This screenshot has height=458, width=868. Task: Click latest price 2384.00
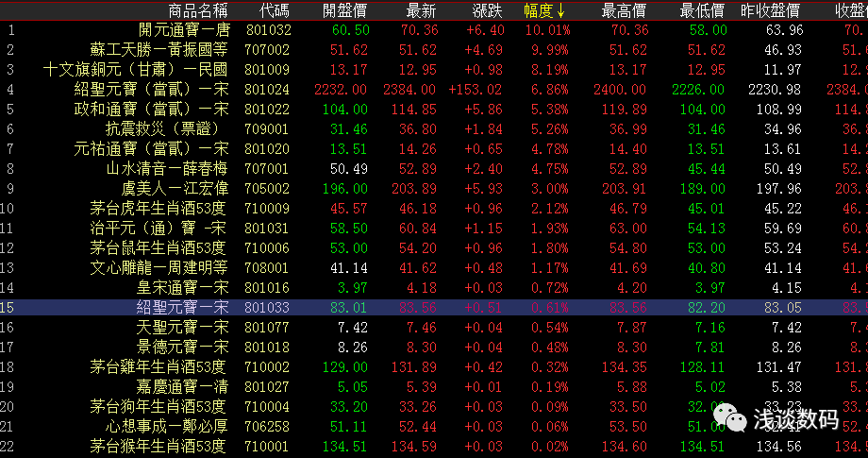pos(409,90)
